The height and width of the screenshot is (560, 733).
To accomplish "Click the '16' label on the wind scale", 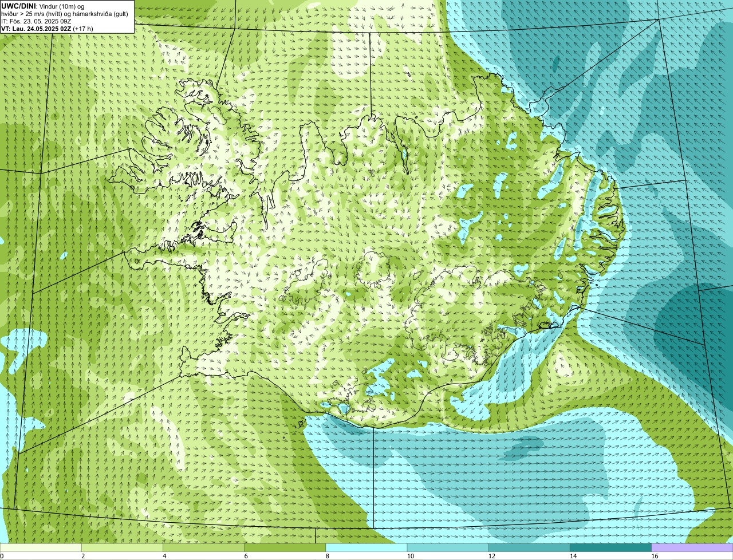I will pos(655,556).
